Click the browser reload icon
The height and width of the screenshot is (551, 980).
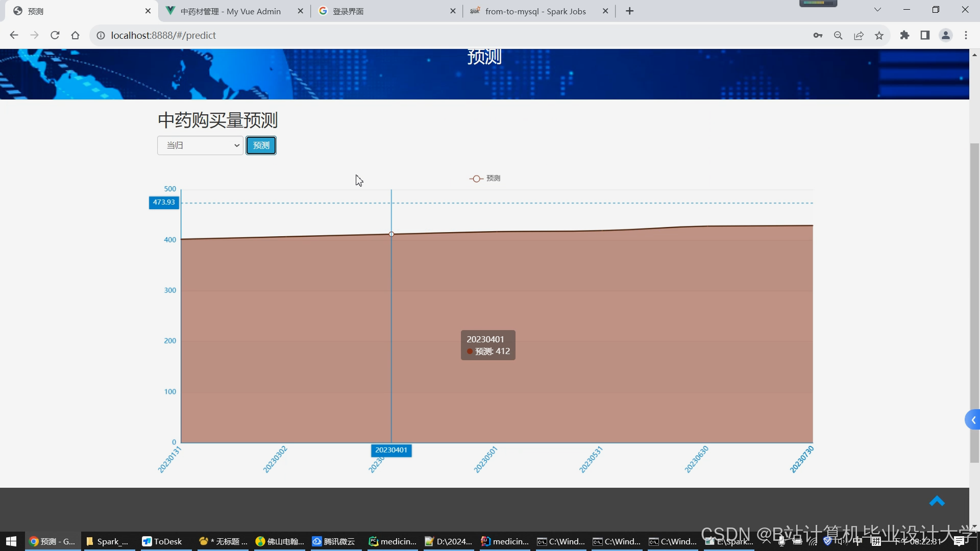tap(55, 35)
